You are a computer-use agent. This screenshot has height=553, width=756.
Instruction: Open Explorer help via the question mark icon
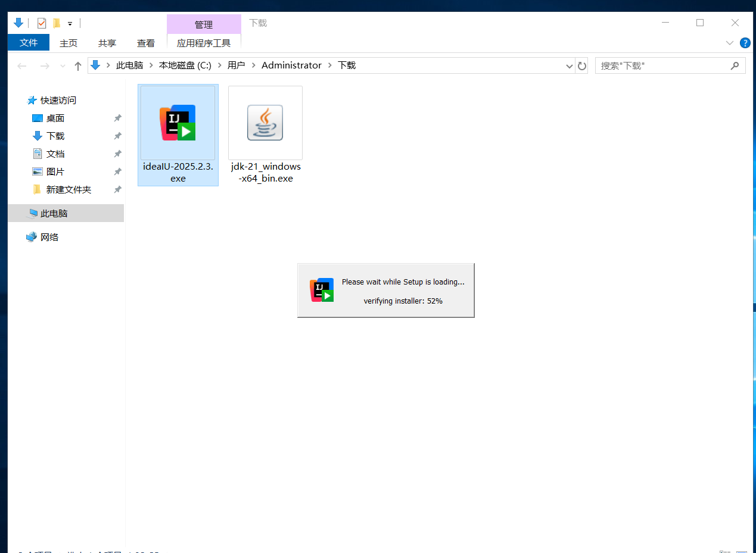[x=745, y=43]
